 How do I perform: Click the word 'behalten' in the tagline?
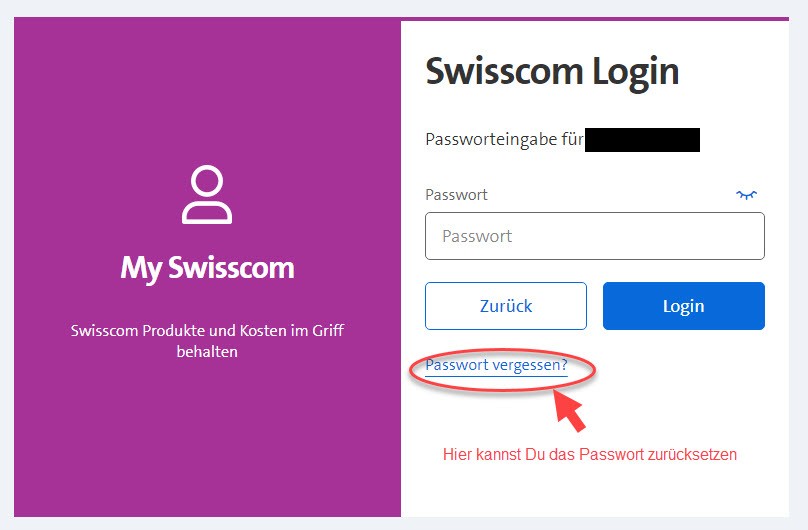[x=207, y=352]
